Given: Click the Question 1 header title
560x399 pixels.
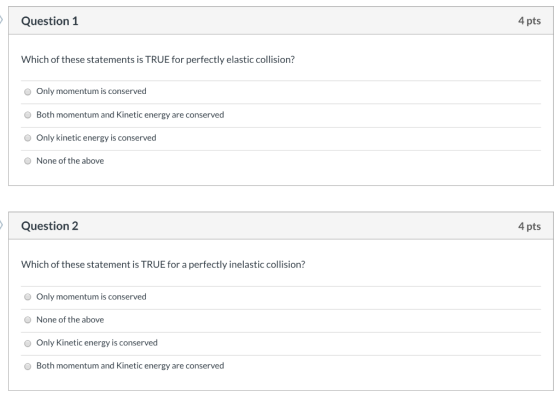Looking at the screenshot, I should click(x=50, y=21).
